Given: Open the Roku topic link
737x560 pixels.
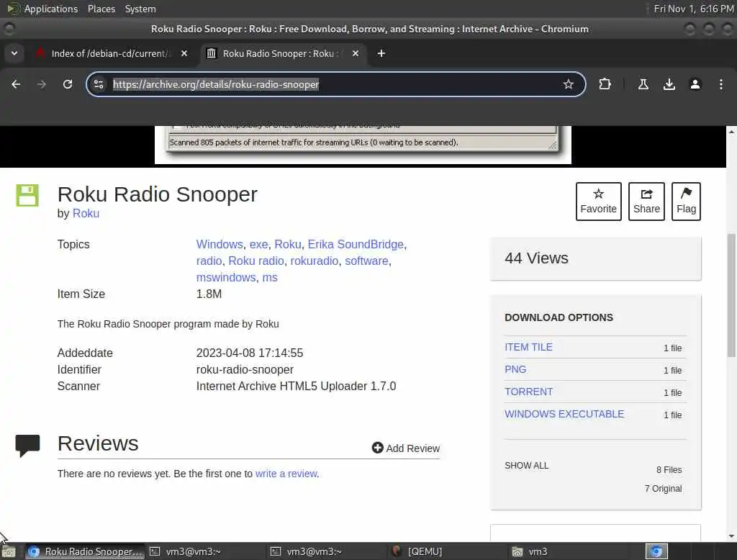Looking at the screenshot, I should 288,245.
